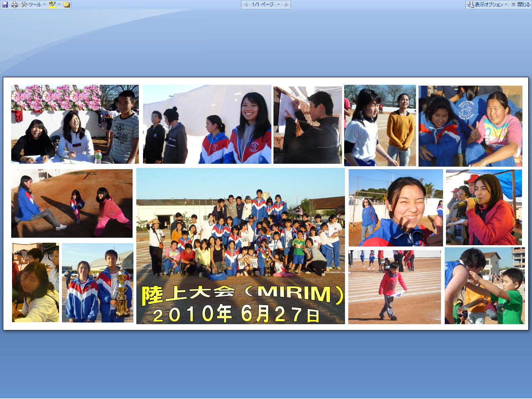Click the photo of man writing on paper
The image size is (532, 399).
(308, 125)
